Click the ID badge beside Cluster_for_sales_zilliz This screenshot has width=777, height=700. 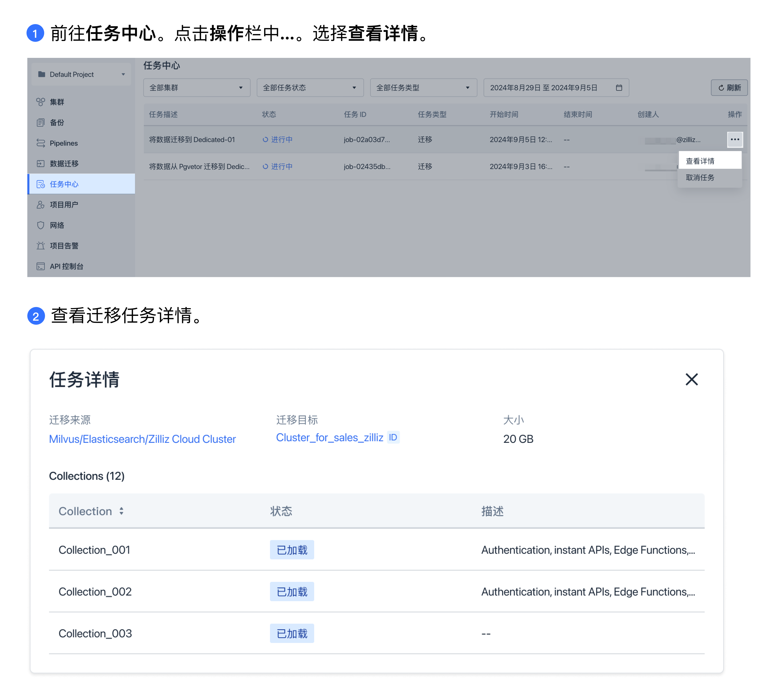tap(393, 437)
